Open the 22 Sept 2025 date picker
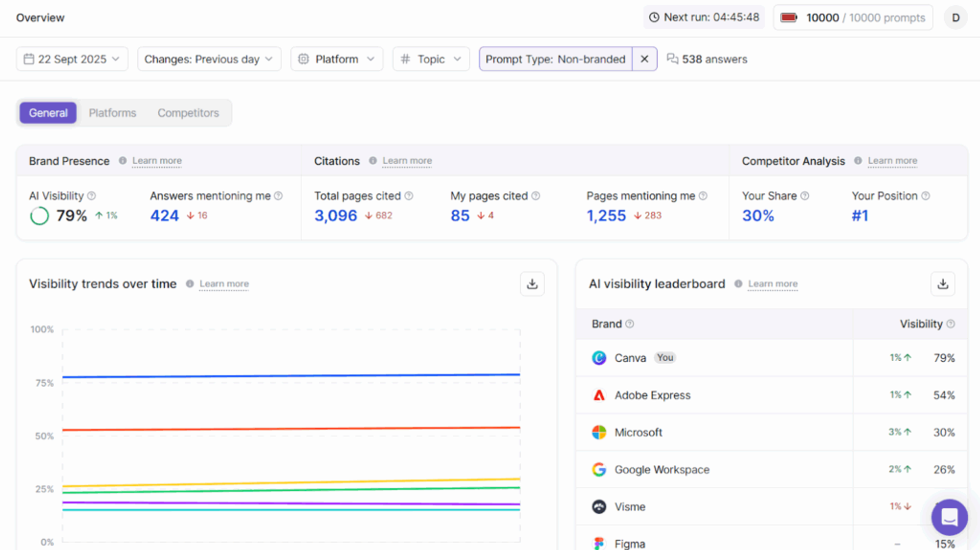 click(72, 59)
